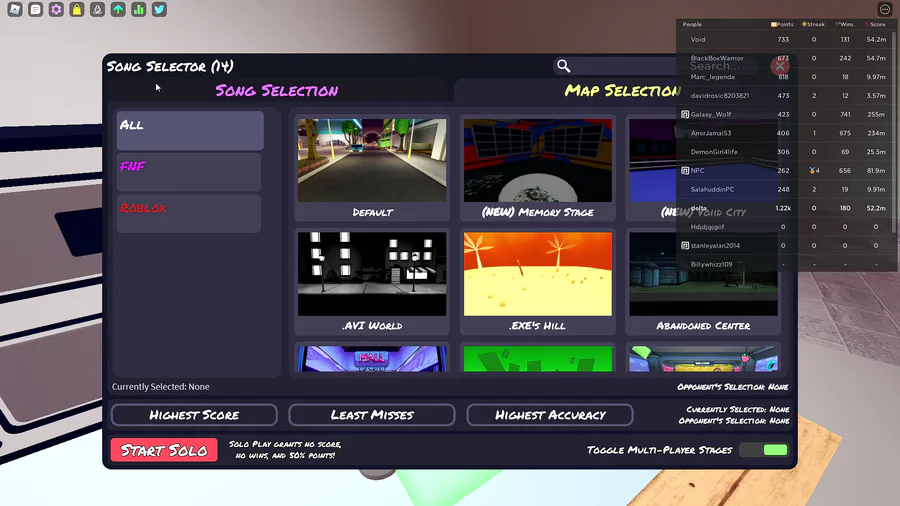
Task: Click player DemonGirl4life in the leaderboard
Action: click(x=714, y=152)
